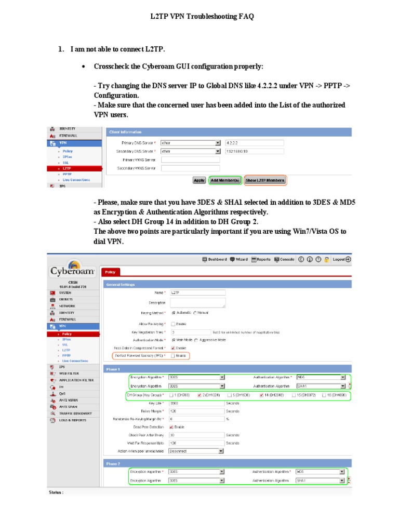Click the Cyberoam logo
Image resolution: width=399 pixels, height=532 pixels.
72,269
